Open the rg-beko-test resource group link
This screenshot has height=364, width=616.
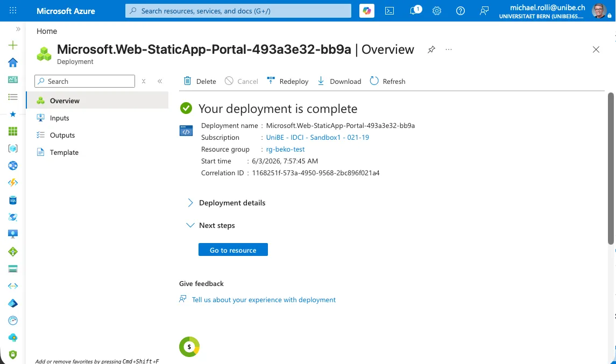(x=285, y=149)
